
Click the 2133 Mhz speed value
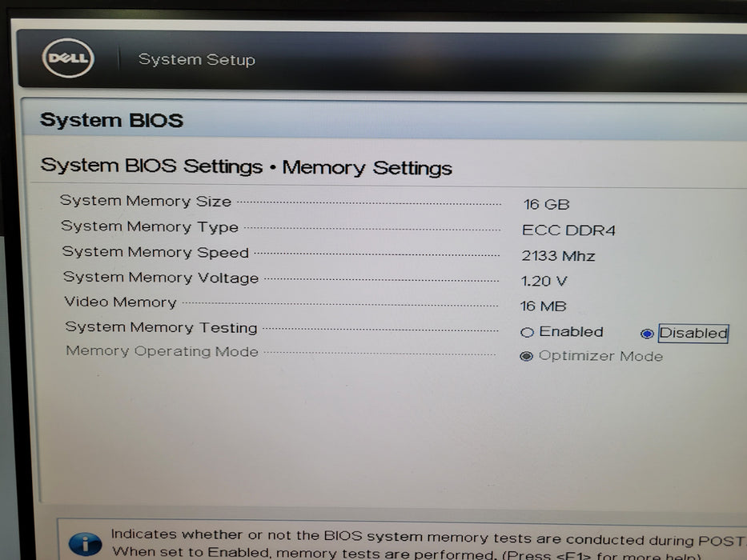tap(558, 256)
